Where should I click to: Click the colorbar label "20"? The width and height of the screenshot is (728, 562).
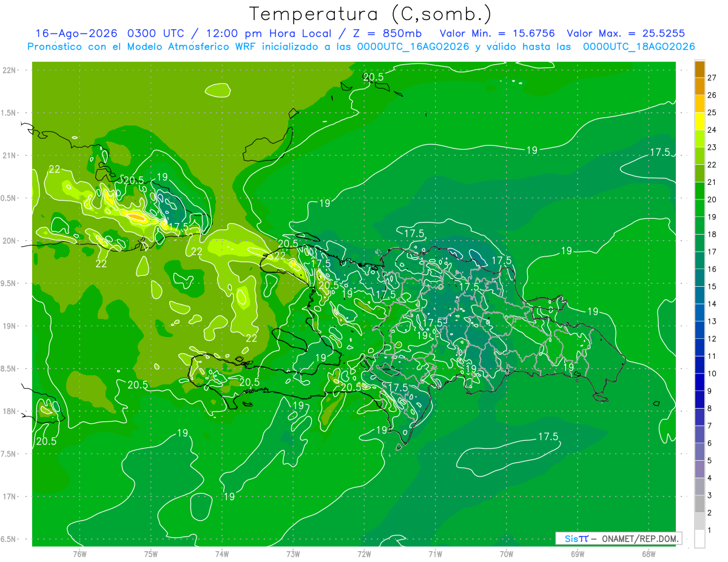pos(712,199)
